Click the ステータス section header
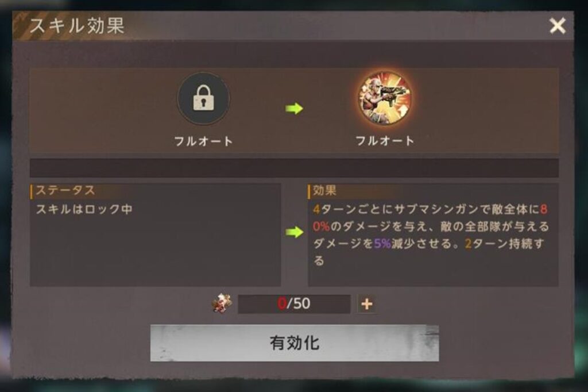Screen dimensions: 588x392 pyautogui.click(x=65, y=190)
